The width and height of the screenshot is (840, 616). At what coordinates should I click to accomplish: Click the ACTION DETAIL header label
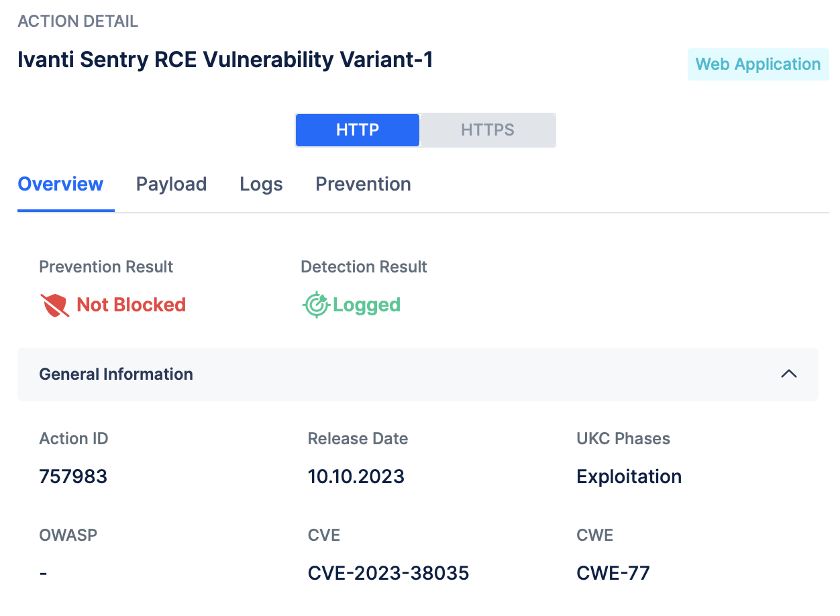(x=78, y=21)
